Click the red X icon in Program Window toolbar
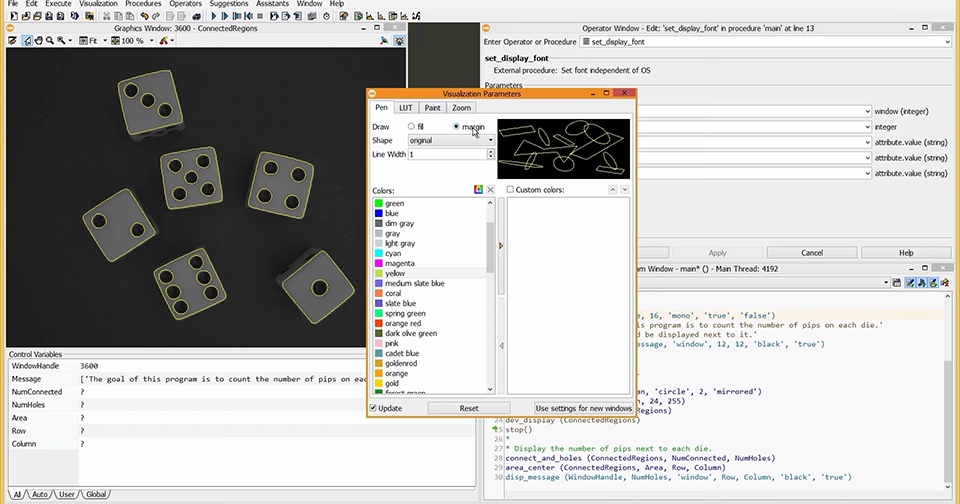This screenshot has width=960, height=504. (x=945, y=282)
